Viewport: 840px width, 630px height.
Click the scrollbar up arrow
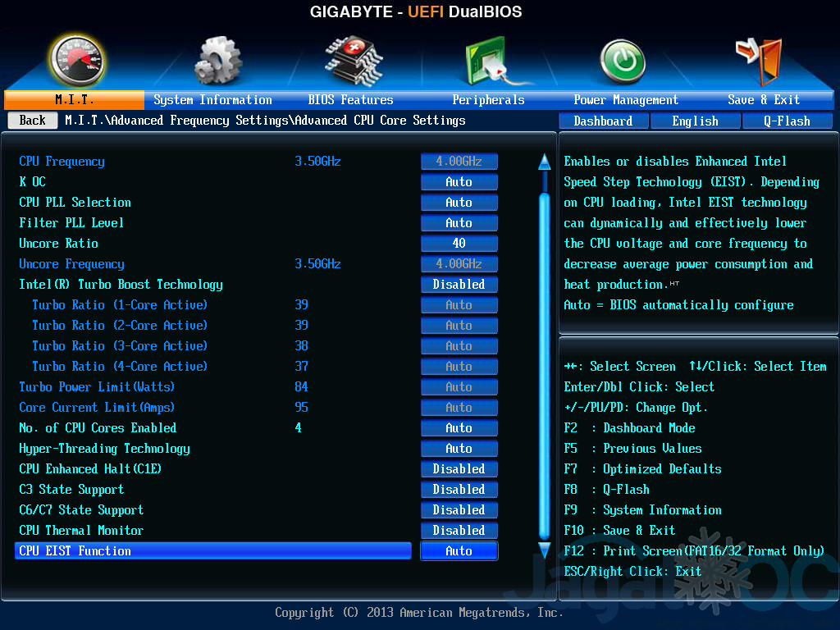pos(544,162)
